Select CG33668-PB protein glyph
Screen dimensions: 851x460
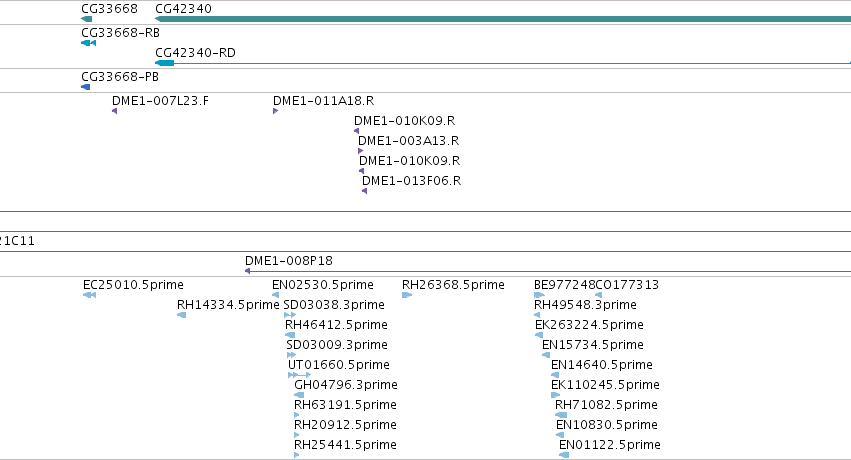(x=86, y=87)
